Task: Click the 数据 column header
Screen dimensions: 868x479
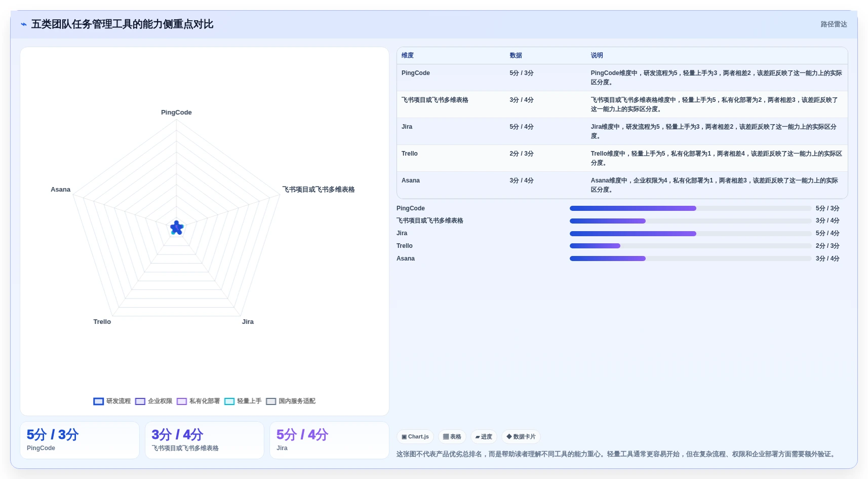Action: tap(516, 55)
